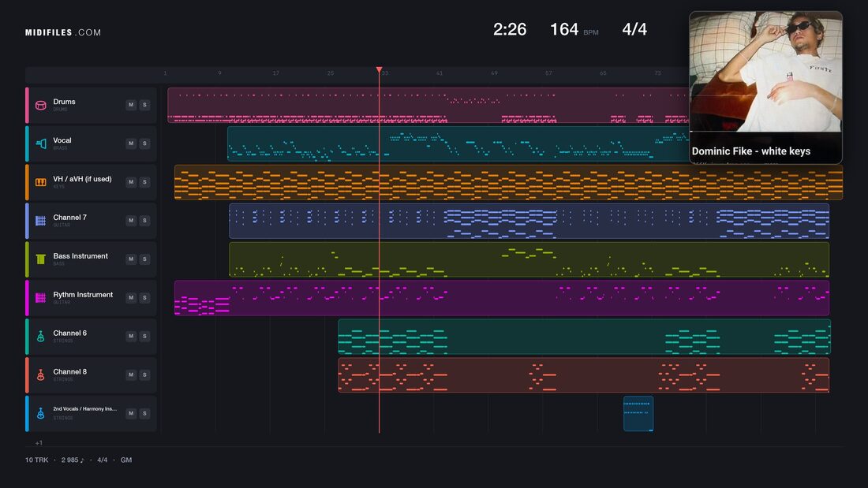This screenshot has width=868, height=488.
Task: Click the VH / aVH keys icon
Action: tap(40, 182)
